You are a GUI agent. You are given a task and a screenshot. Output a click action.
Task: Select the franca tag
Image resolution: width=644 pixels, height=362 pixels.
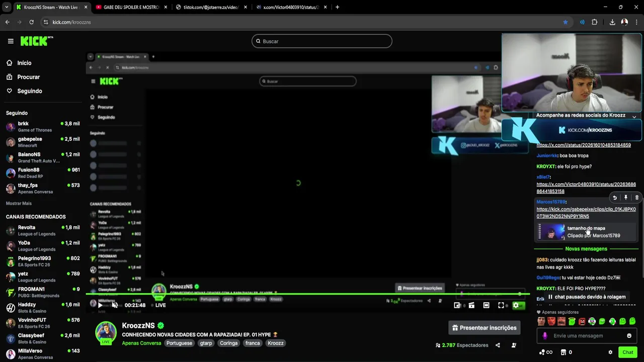pos(253,343)
